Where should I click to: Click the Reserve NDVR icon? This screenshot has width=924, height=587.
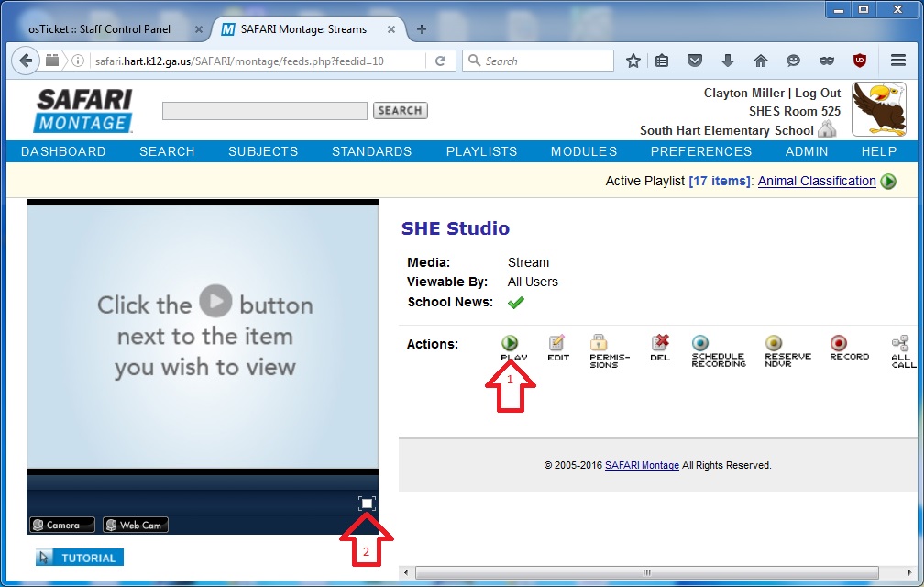coord(774,343)
